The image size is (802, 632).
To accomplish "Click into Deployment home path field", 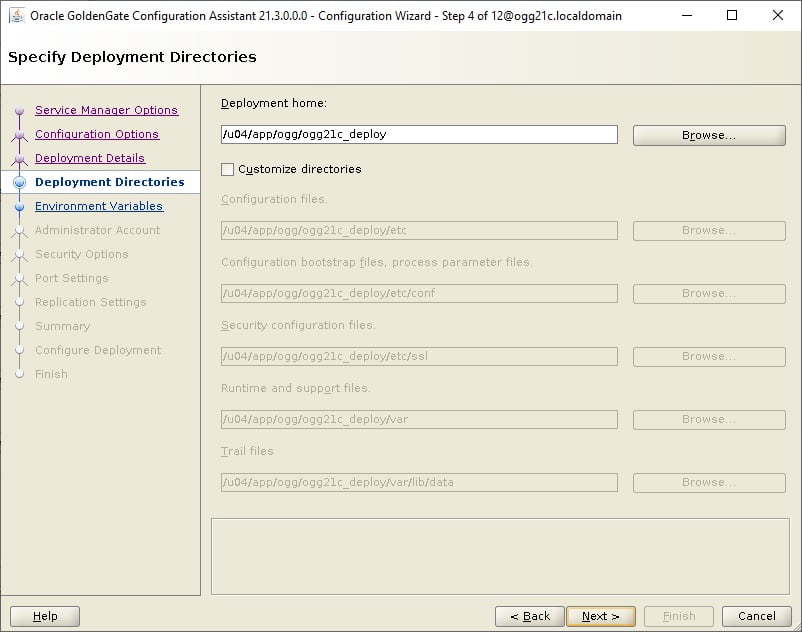I will point(419,134).
